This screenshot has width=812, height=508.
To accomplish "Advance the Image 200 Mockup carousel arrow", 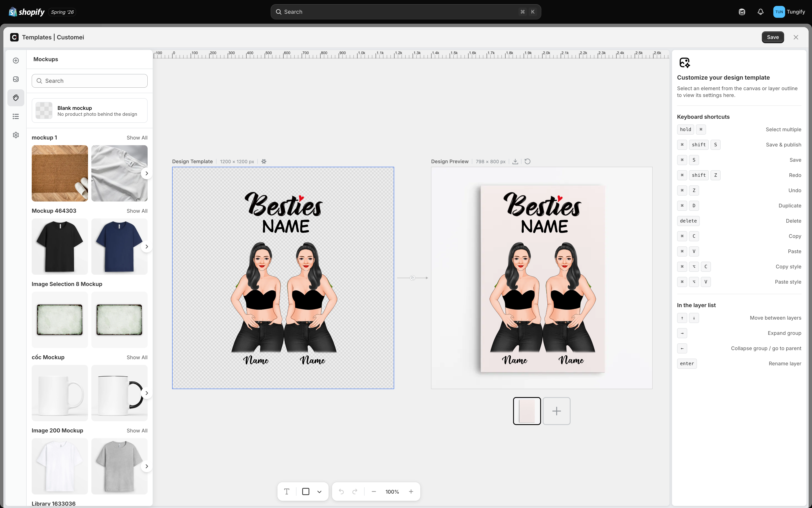I will click(147, 466).
